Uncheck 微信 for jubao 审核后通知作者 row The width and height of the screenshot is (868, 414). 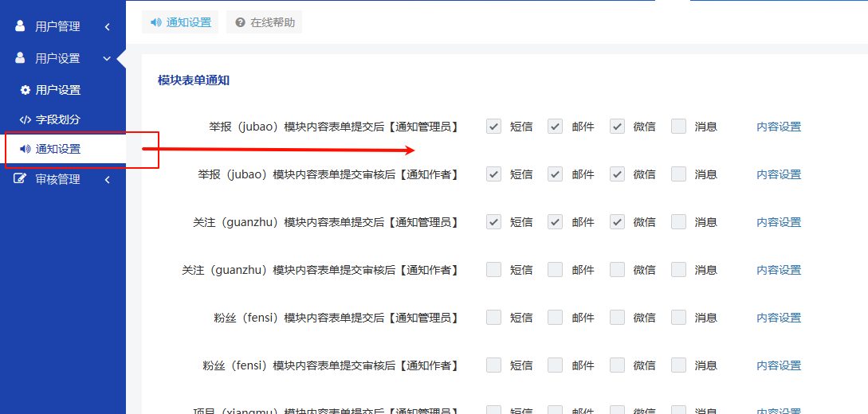(x=617, y=174)
